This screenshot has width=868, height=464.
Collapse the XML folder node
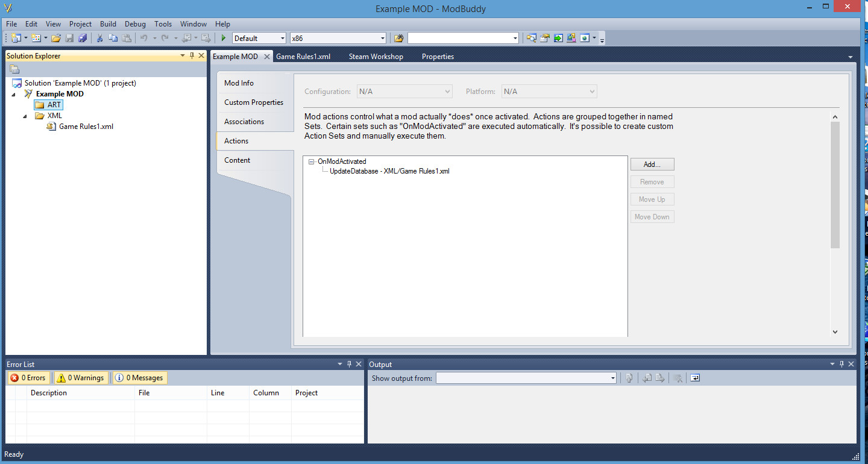tap(25, 116)
